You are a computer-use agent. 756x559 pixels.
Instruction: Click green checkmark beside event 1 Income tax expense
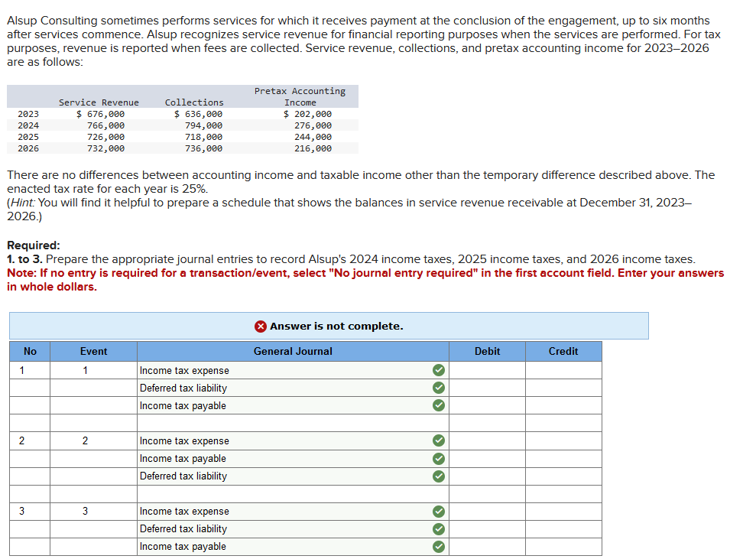(x=438, y=370)
